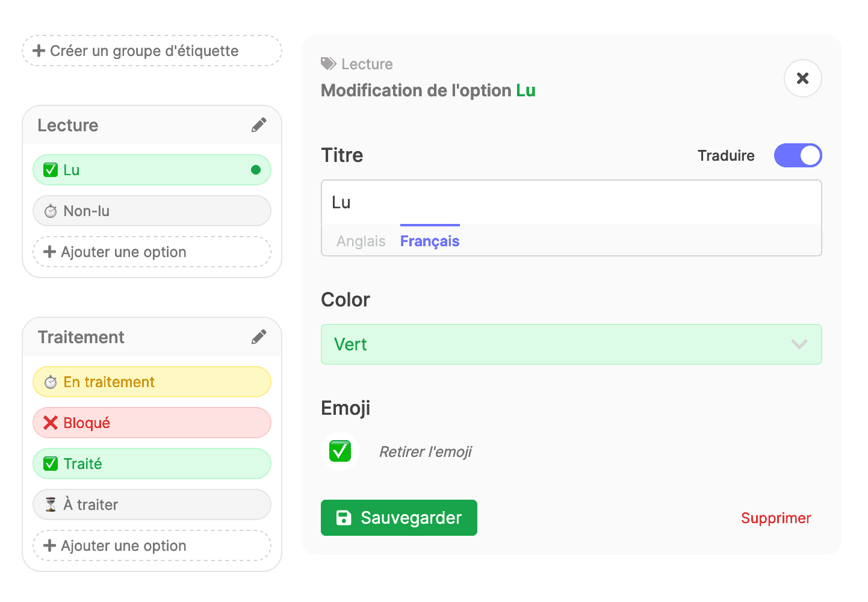Click the Sauvegarder button
This screenshot has height=602, width=868.
(399, 518)
